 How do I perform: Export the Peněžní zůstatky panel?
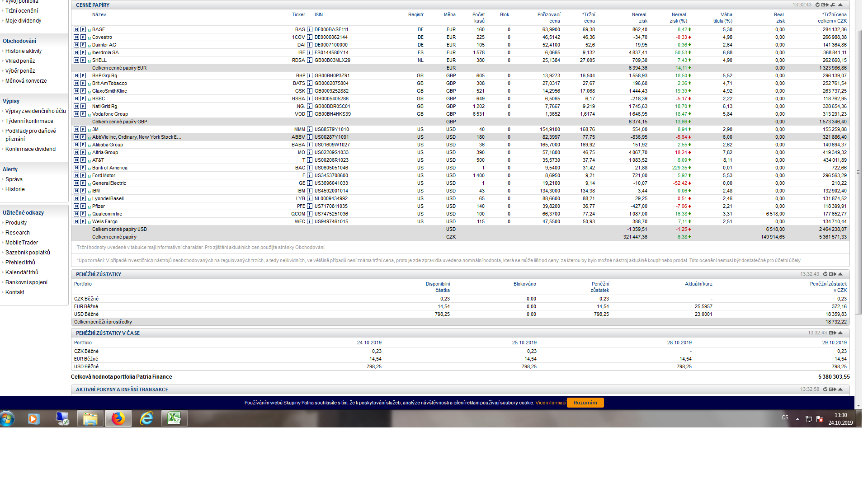[x=832, y=274]
